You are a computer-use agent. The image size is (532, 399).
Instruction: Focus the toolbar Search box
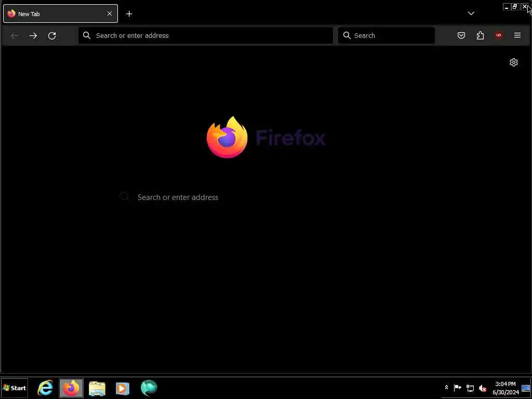[387, 36]
